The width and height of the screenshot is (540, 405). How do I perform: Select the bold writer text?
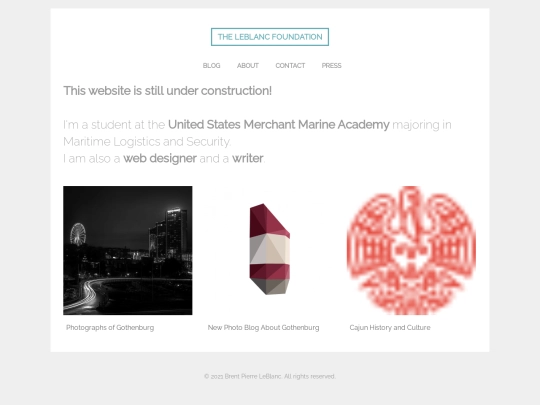(x=247, y=158)
